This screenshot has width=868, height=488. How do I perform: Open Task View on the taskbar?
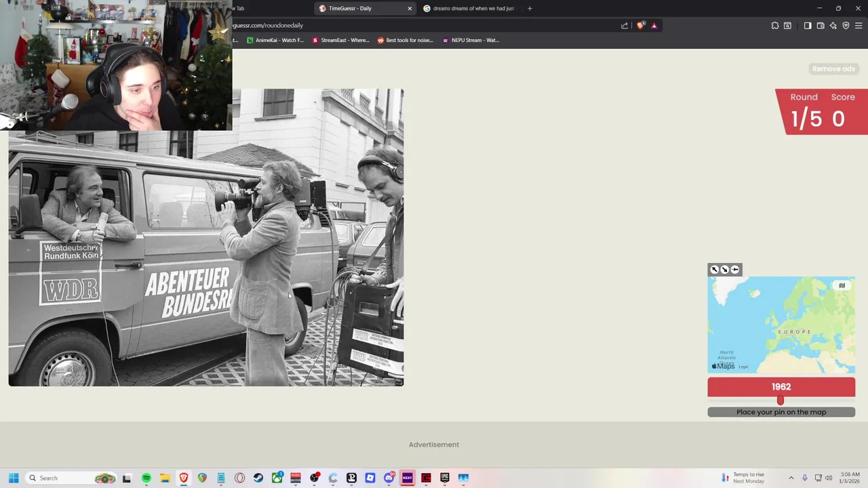[x=127, y=478]
